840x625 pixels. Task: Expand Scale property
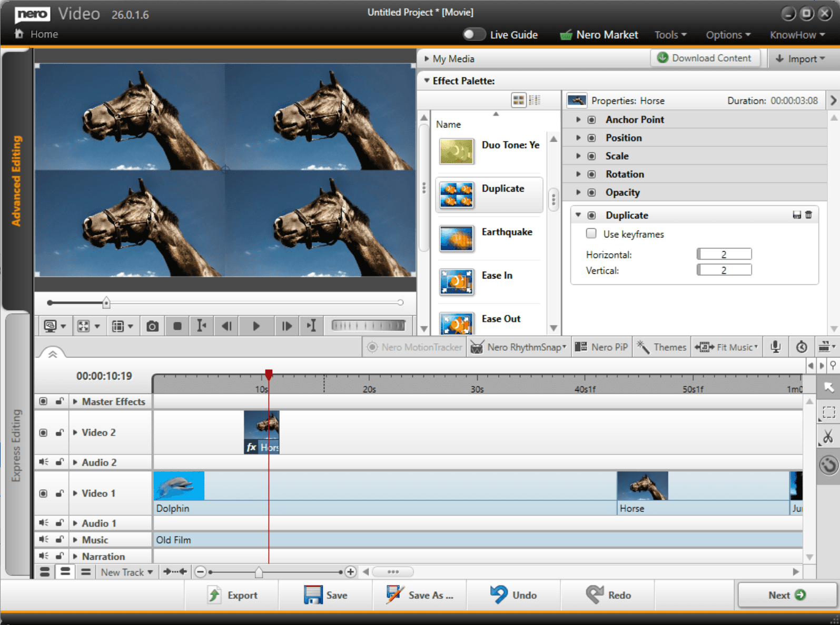coord(578,156)
